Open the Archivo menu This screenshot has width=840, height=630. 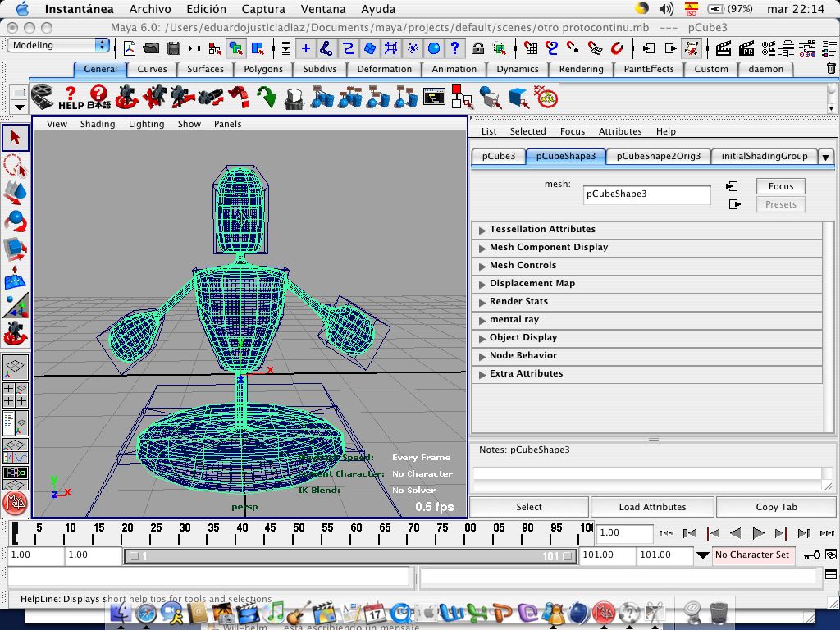point(150,9)
